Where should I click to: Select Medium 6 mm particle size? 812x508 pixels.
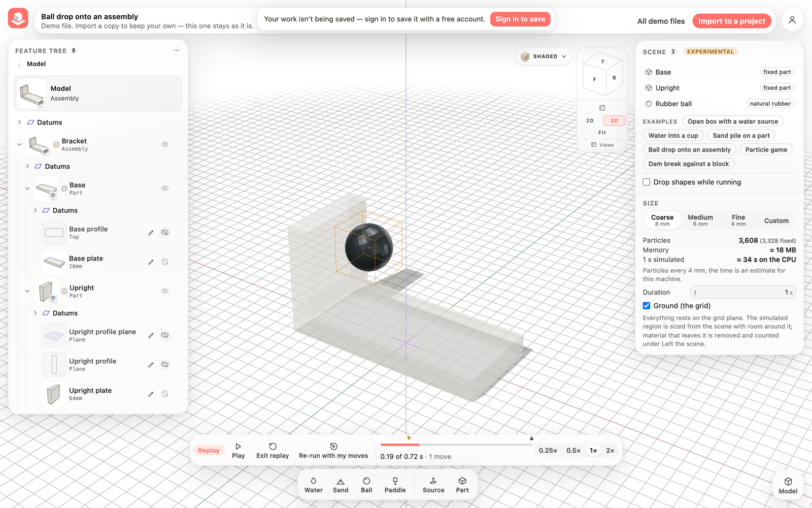pos(700,220)
